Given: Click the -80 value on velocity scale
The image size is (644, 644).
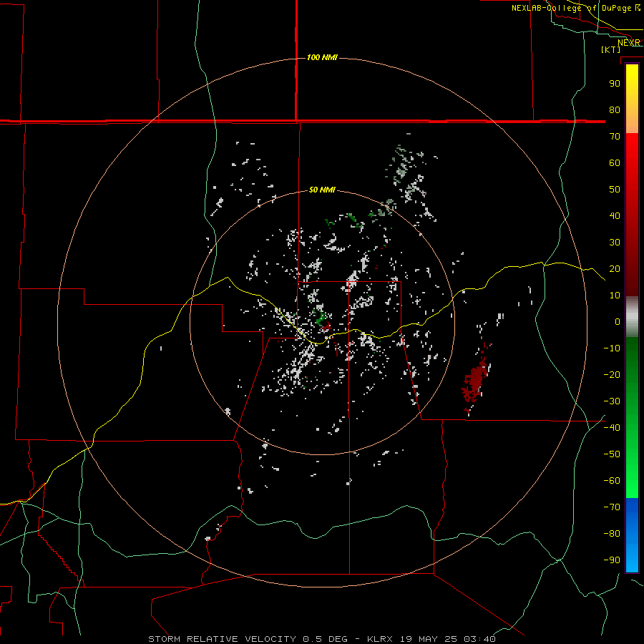Looking at the screenshot, I should pyautogui.click(x=612, y=534).
